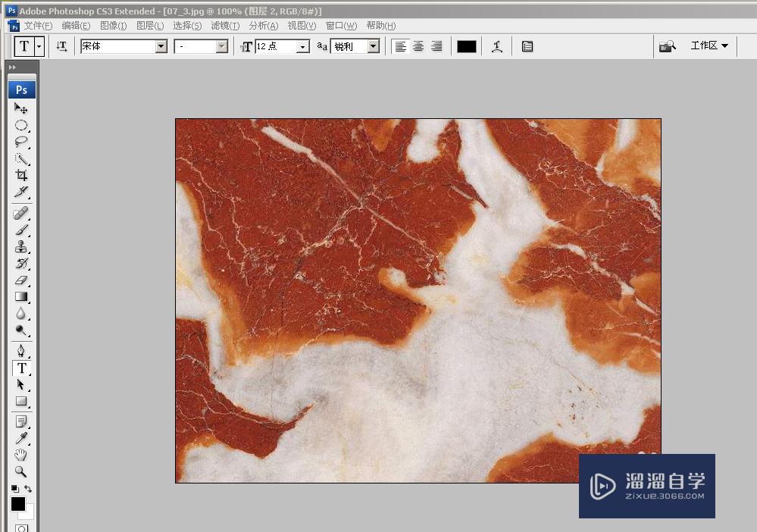
Task: Expand the toolbox double-arrow
Action: point(13,67)
